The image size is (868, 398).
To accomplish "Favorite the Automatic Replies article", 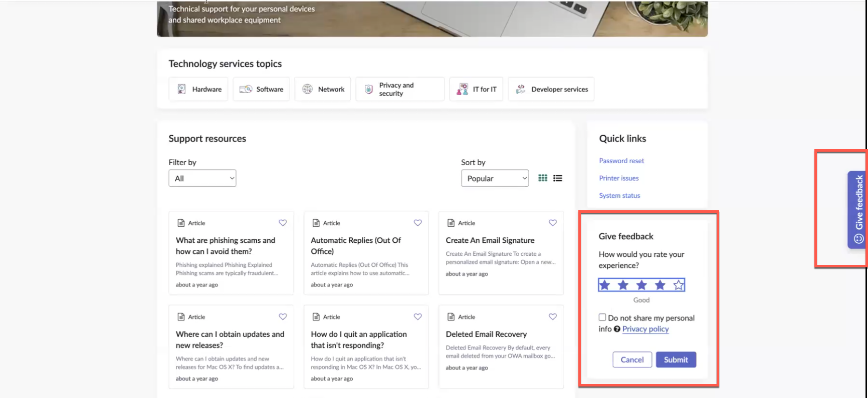I will pyautogui.click(x=417, y=223).
